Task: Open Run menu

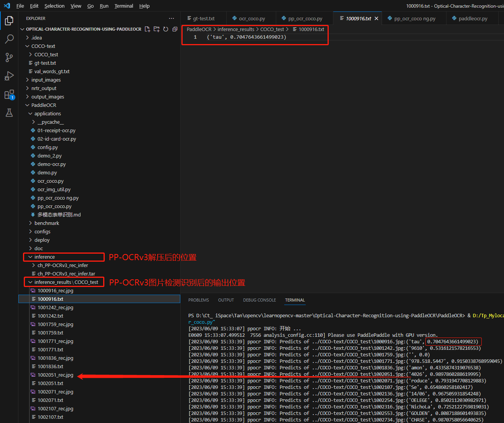Action: click(104, 6)
